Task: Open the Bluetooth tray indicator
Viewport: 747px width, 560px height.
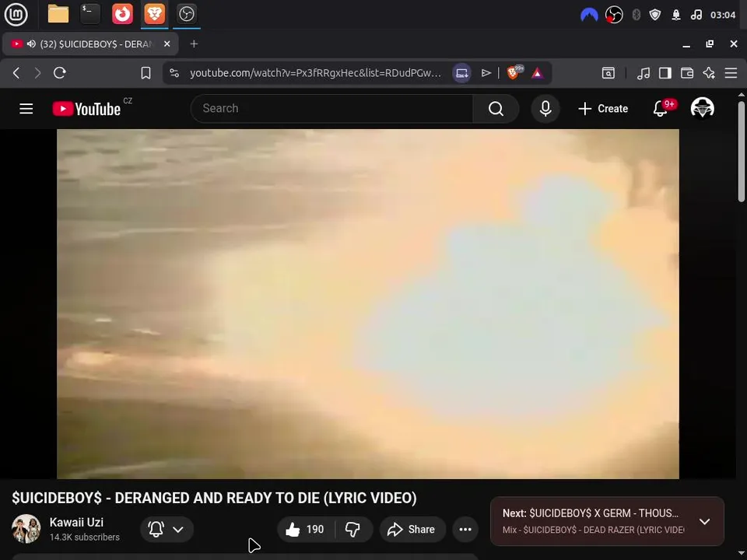Action: point(636,15)
